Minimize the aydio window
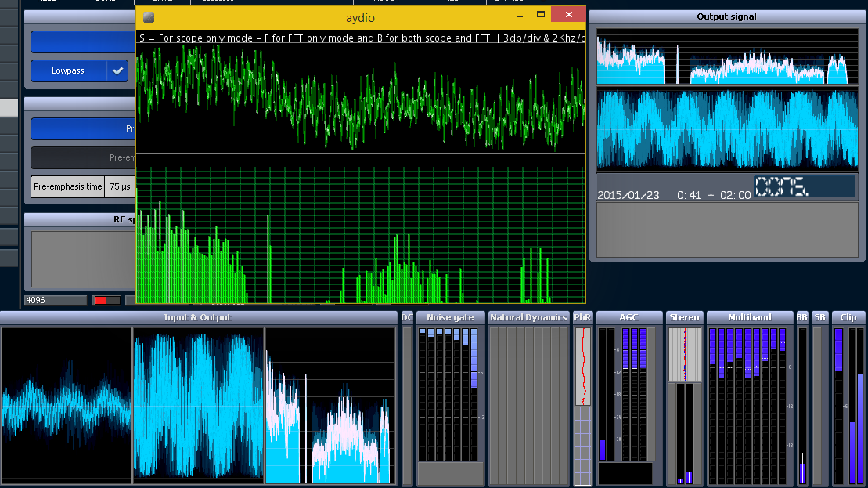The height and width of the screenshot is (488, 868). point(519,16)
